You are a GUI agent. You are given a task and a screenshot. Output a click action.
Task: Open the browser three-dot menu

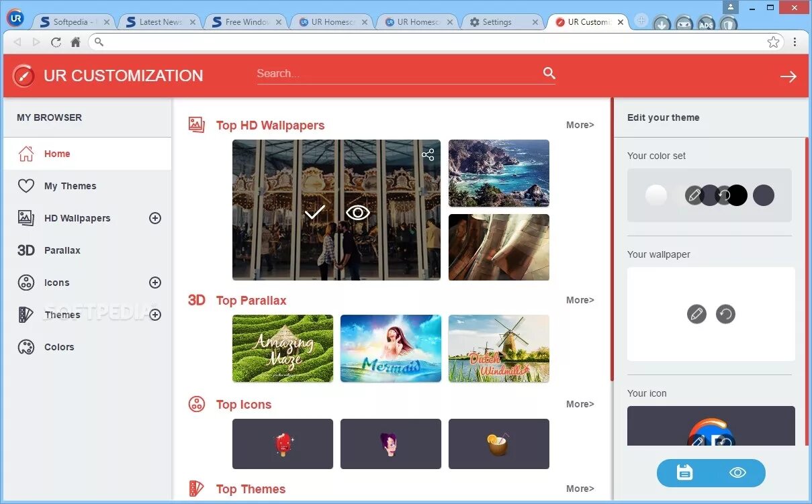tap(795, 42)
